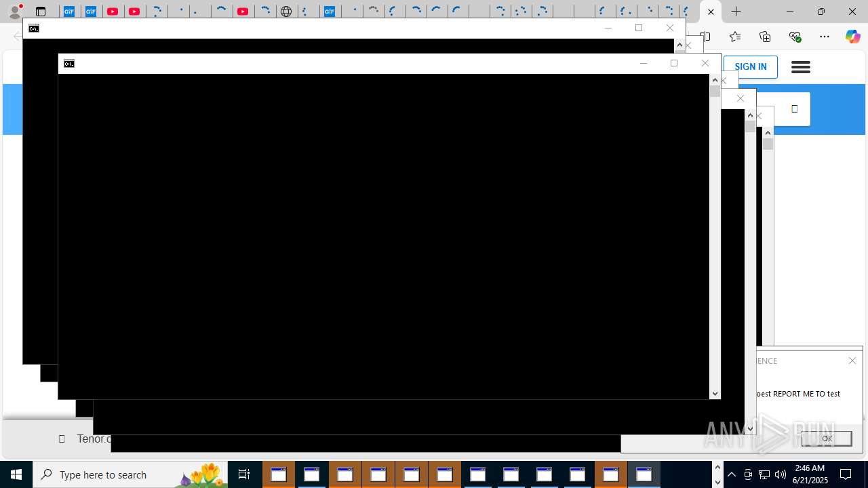Open back command prompt window system icon

click(34, 28)
